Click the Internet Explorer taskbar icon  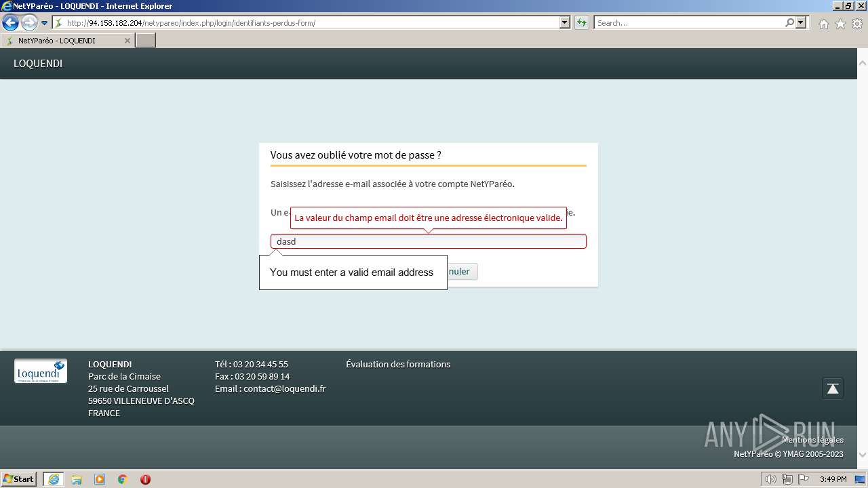pos(53,479)
